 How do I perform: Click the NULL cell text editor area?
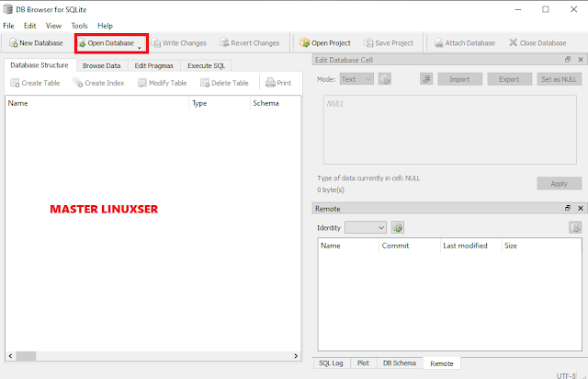pyautogui.click(x=450, y=130)
